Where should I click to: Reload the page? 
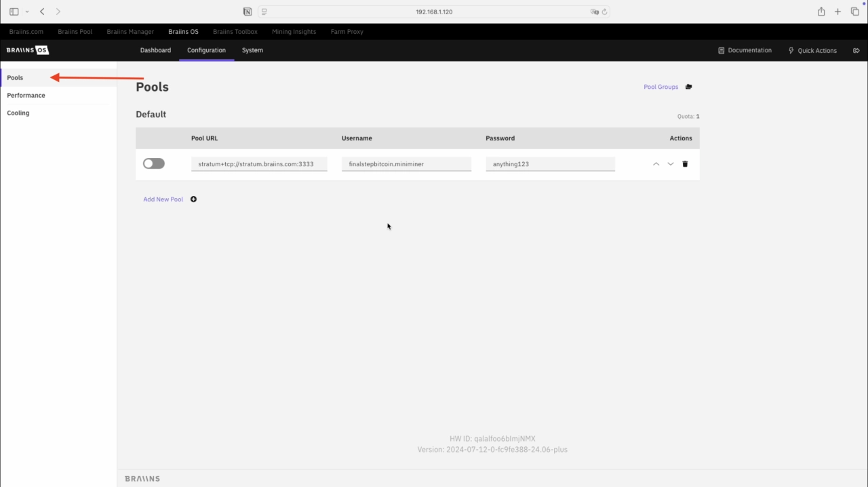coord(604,12)
